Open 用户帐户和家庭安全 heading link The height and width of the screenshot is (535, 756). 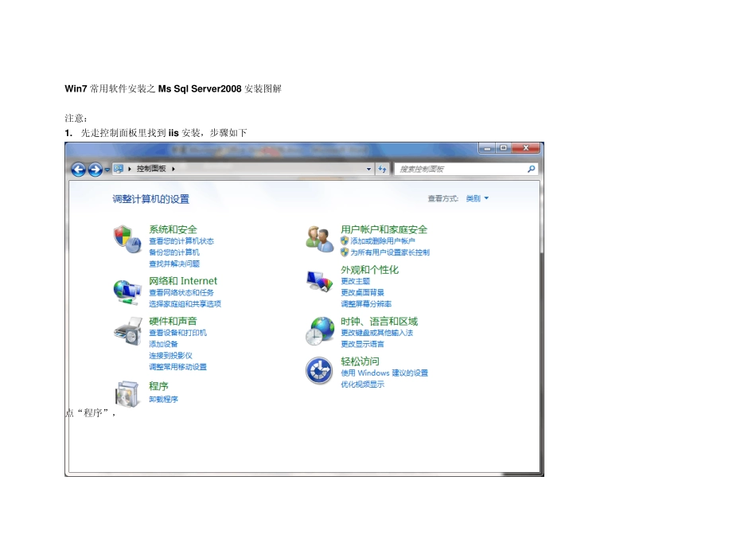[384, 229]
